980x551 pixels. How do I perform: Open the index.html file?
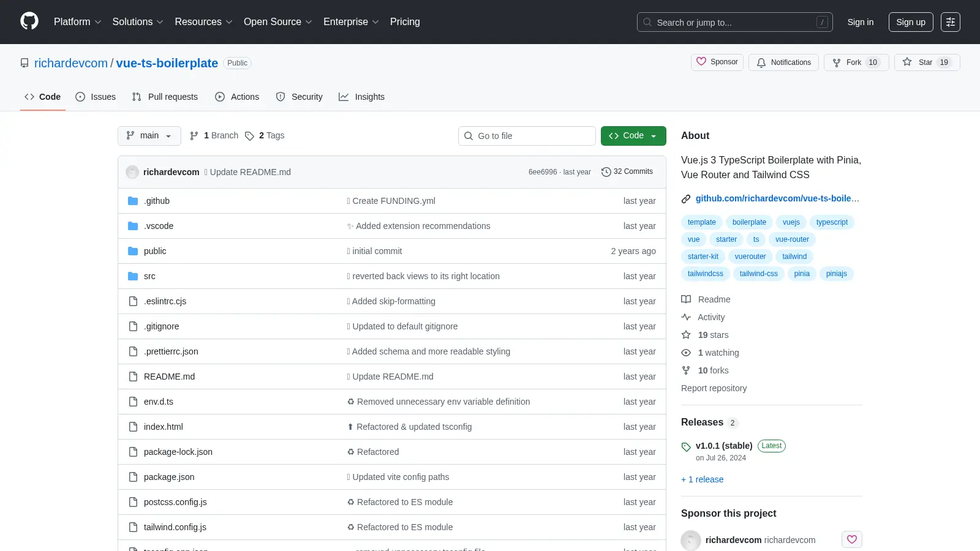tap(164, 427)
